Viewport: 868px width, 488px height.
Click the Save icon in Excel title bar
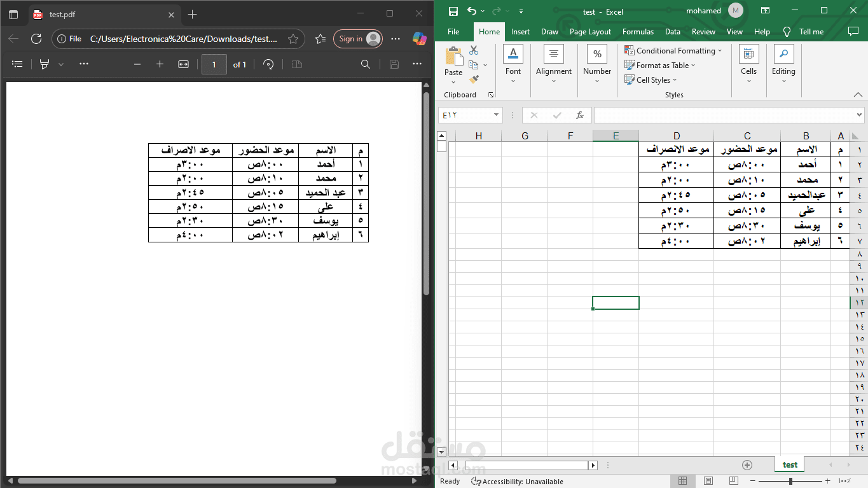click(453, 11)
